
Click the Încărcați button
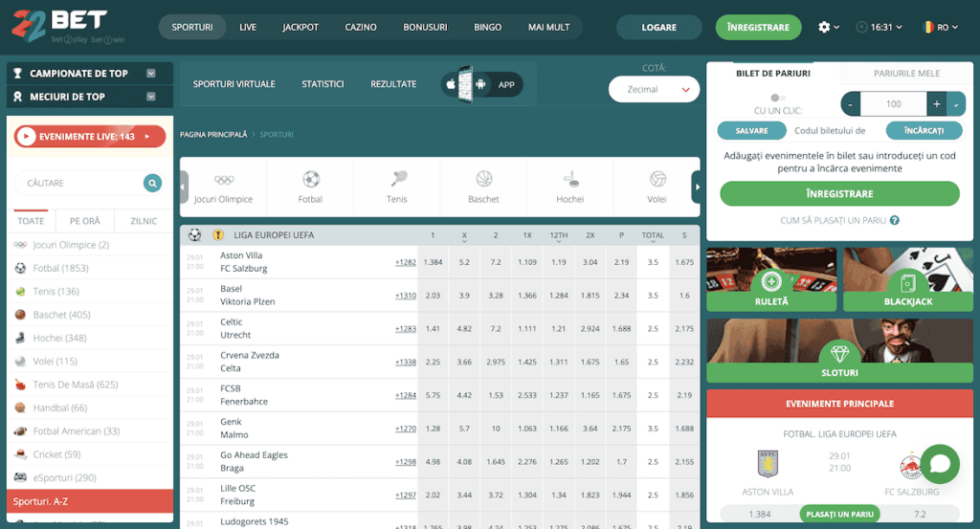point(924,130)
